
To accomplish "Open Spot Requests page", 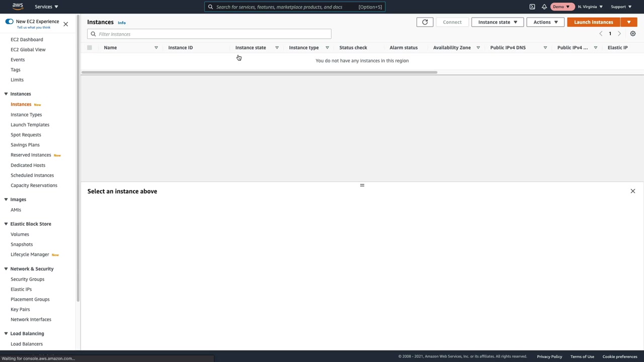I will point(26,135).
